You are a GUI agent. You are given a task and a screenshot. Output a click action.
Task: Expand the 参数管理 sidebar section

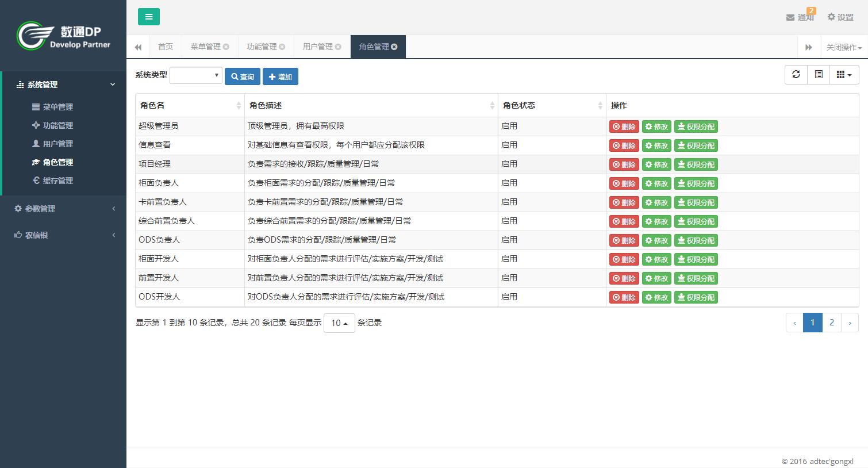tap(63, 209)
